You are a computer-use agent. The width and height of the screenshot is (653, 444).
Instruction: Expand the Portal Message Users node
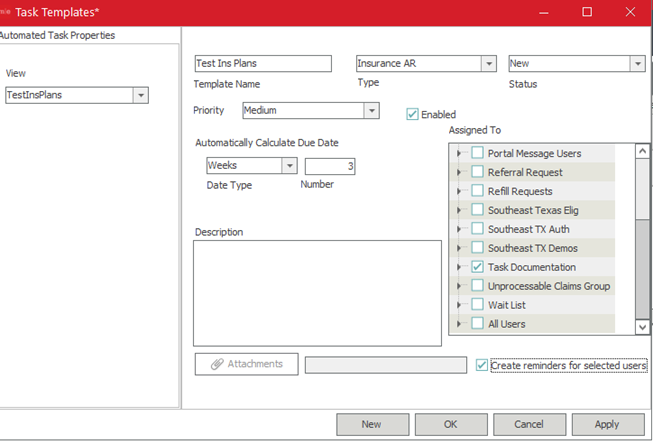[x=460, y=153]
